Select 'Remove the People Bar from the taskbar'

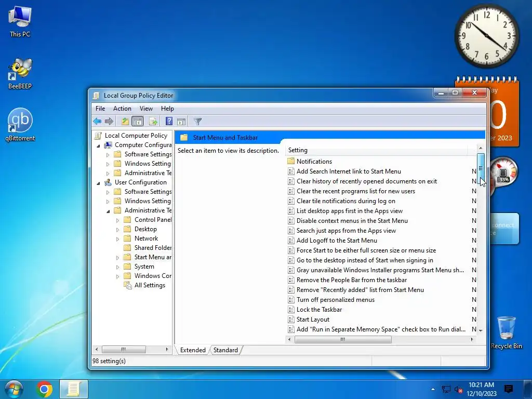pos(352,280)
